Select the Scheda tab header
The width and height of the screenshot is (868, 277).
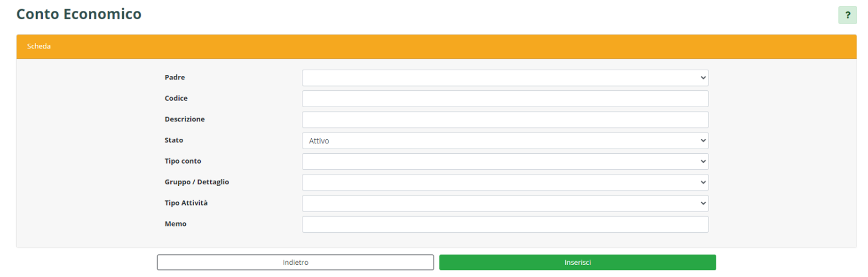39,46
